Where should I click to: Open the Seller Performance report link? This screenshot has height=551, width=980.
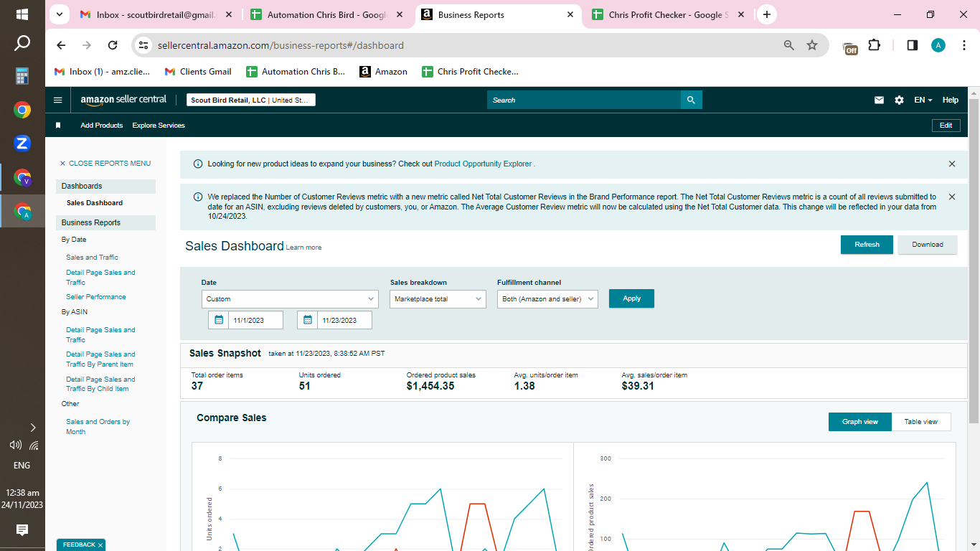[x=96, y=297]
